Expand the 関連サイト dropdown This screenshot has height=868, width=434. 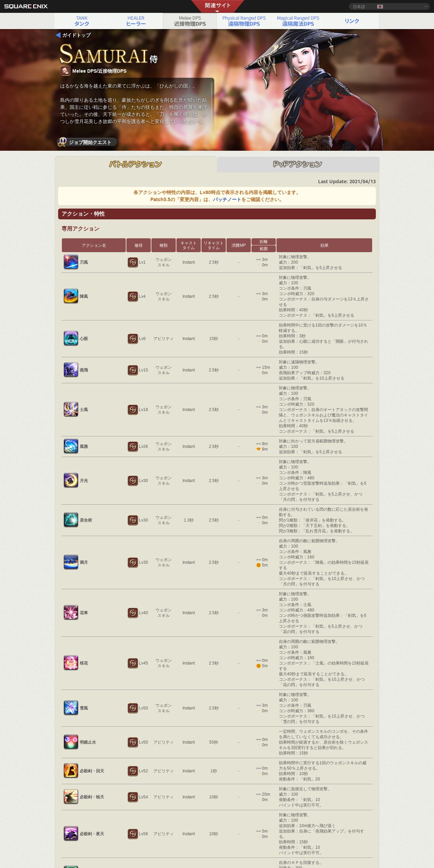[x=217, y=6]
